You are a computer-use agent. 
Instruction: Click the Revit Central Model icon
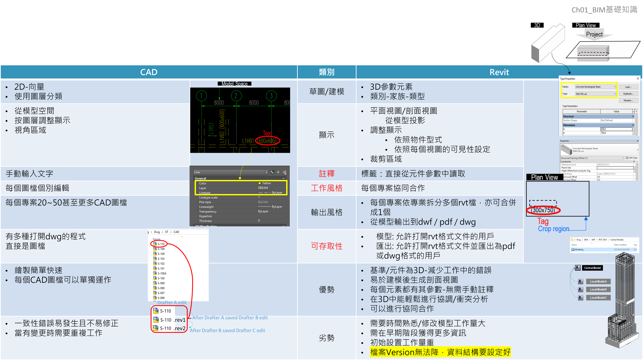[578, 268]
